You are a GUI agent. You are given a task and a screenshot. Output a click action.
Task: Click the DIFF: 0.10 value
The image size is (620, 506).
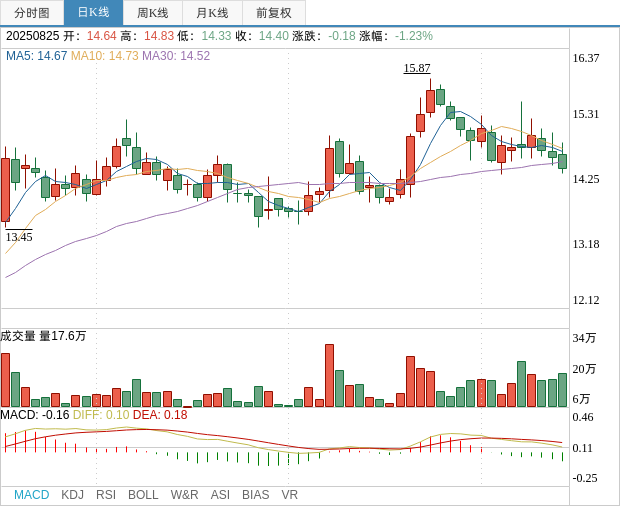pyautogui.click(x=101, y=415)
